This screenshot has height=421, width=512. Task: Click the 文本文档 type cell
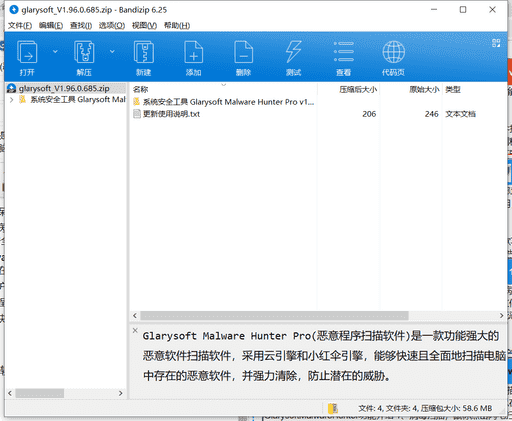click(460, 114)
